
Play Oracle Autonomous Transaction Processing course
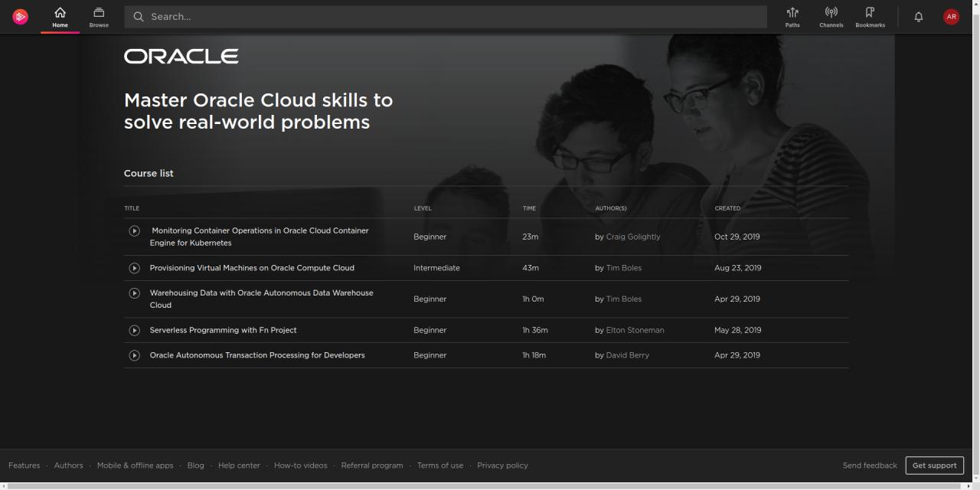point(134,355)
